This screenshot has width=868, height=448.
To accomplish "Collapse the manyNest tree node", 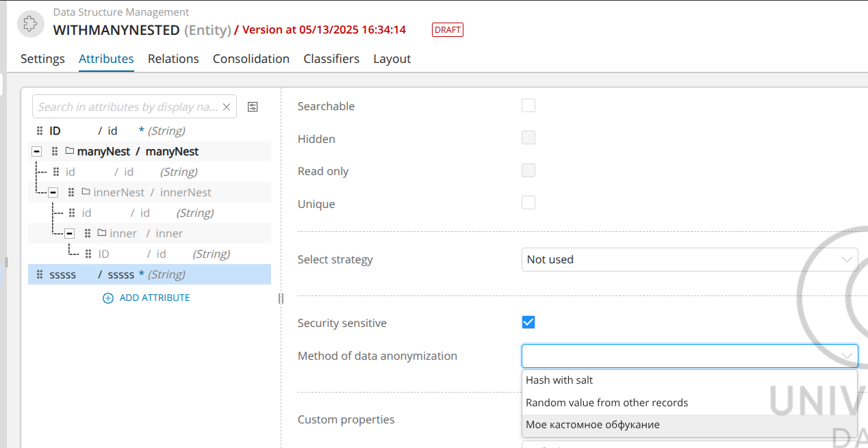I will (x=37, y=151).
